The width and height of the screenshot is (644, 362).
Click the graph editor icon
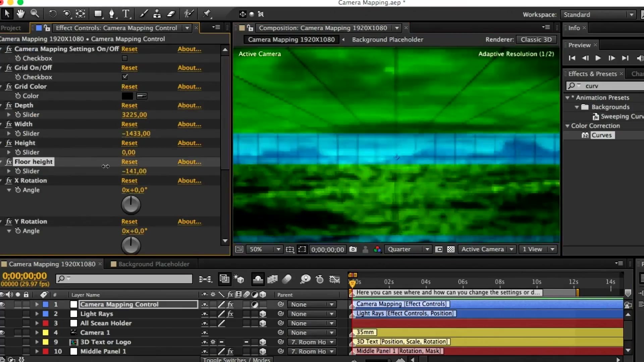334,279
